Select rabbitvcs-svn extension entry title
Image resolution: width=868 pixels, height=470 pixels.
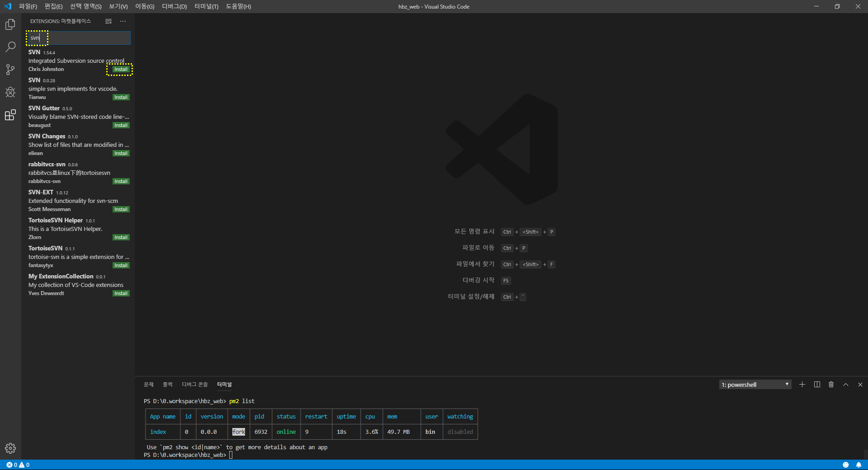(47, 164)
